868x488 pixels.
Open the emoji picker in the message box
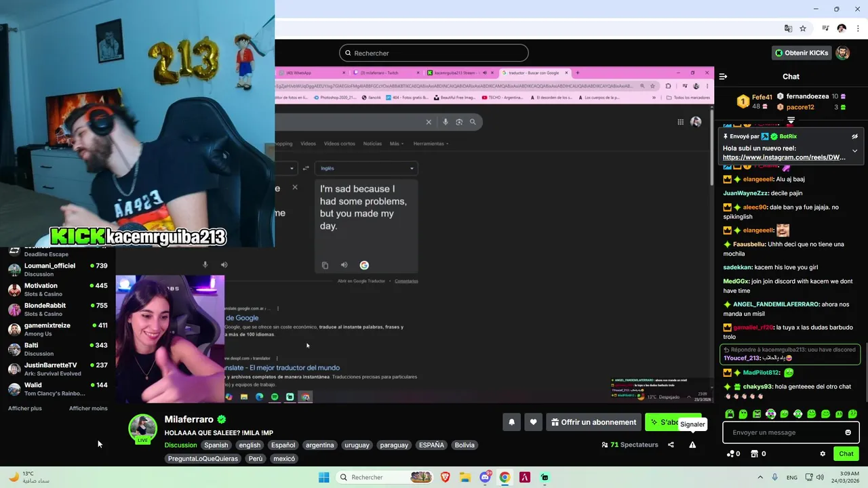[x=848, y=432]
